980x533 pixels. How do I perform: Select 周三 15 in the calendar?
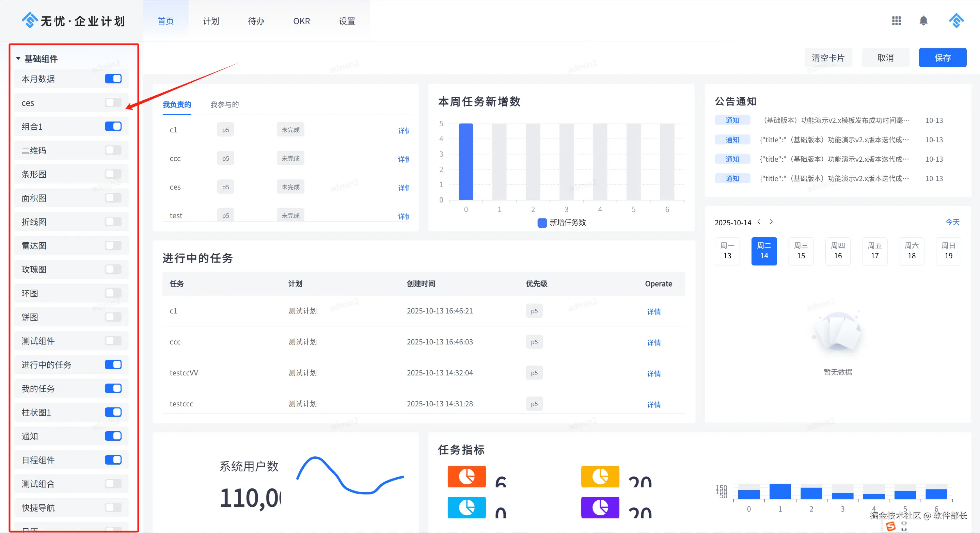[x=801, y=251]
